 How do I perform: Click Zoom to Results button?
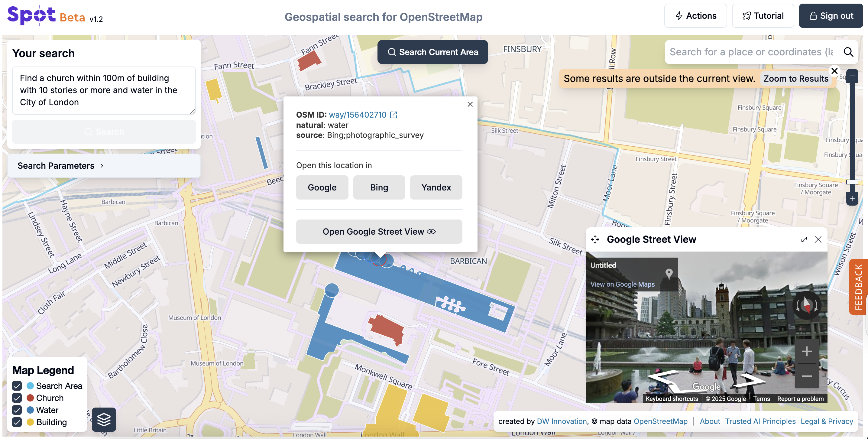coord(795,79)
